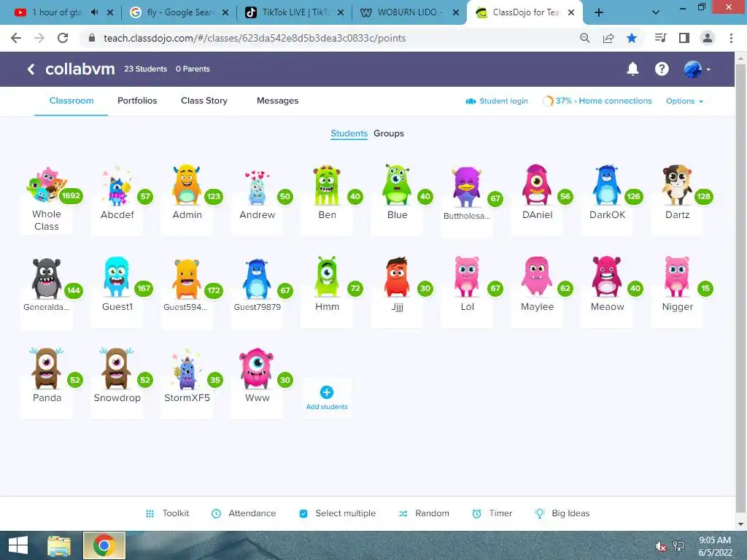
Task: Open the browser zoom magnifier icon
Action: tap(585, 38)
